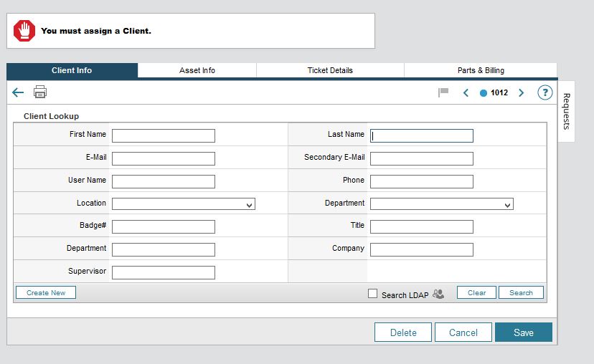Screen dimensions: 594x364
Task: Focus the Company field
Action: [422, 249]
